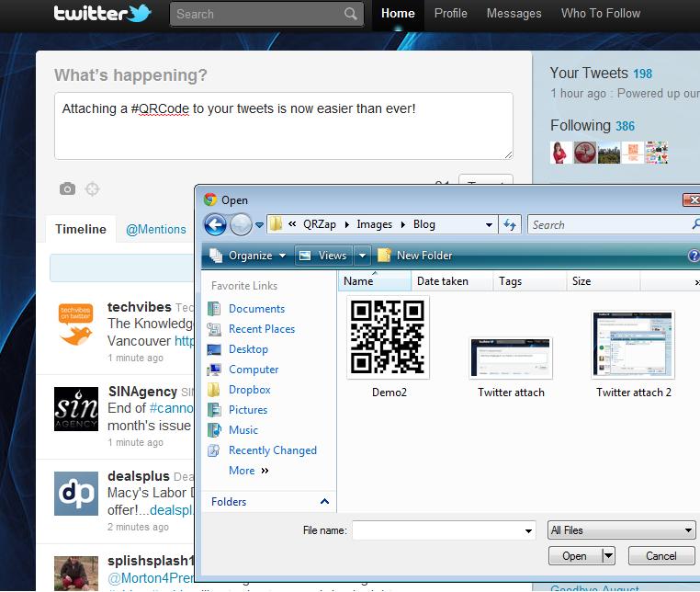This screenshot has height=592, width=700.
Task: Add location with the crosshair icon
Action: 92,189
